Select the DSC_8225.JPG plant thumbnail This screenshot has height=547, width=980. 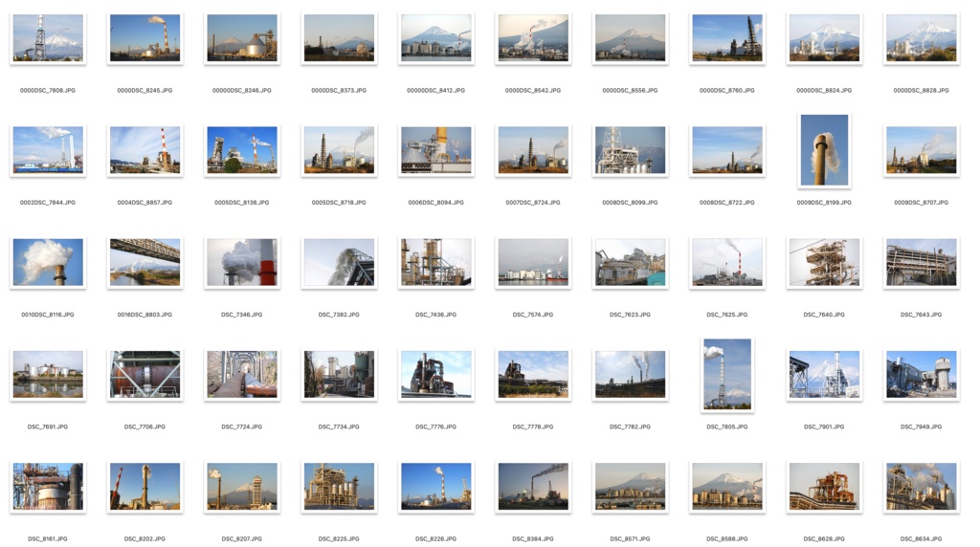339,487
